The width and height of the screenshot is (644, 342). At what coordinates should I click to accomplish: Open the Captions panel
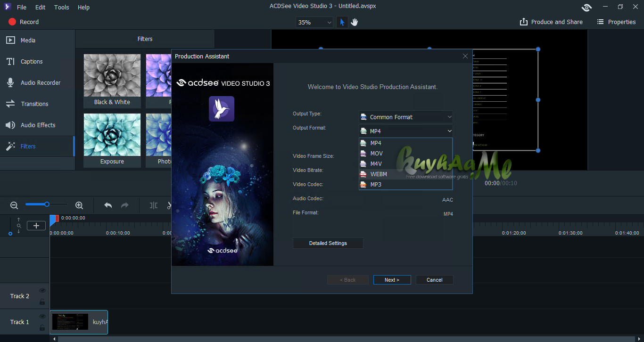[37, 61]
